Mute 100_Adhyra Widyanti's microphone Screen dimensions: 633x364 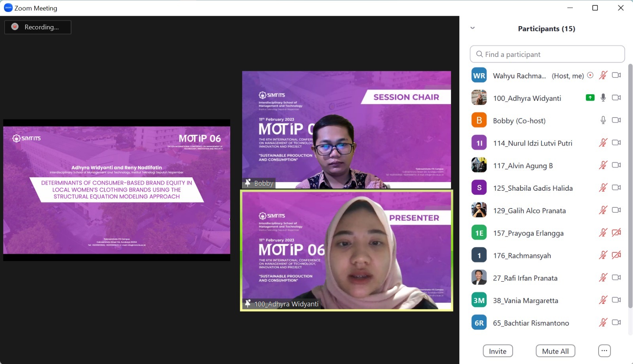(603, 98)
